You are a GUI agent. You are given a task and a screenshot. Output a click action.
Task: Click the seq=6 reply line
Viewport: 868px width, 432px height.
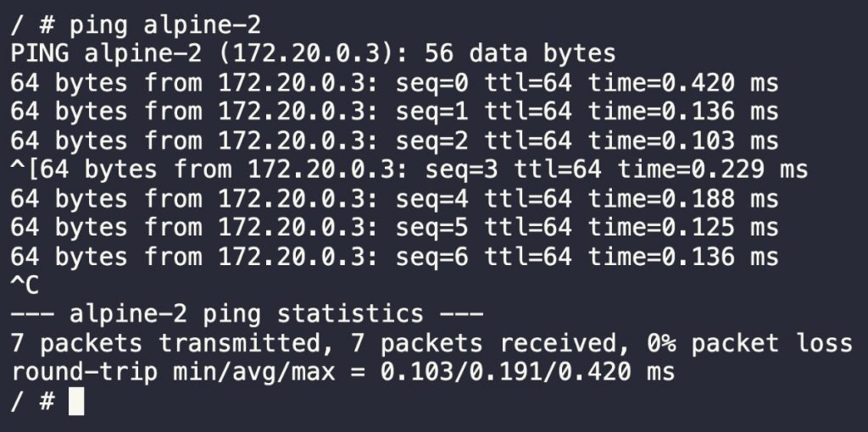(393, 257)
